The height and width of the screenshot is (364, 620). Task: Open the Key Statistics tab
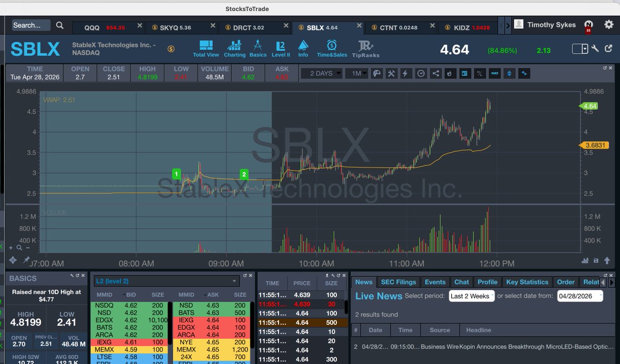click(527, 282)
